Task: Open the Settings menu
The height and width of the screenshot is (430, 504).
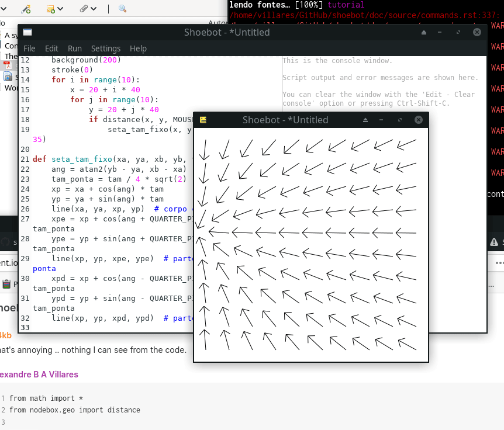Action: point(106,48)
